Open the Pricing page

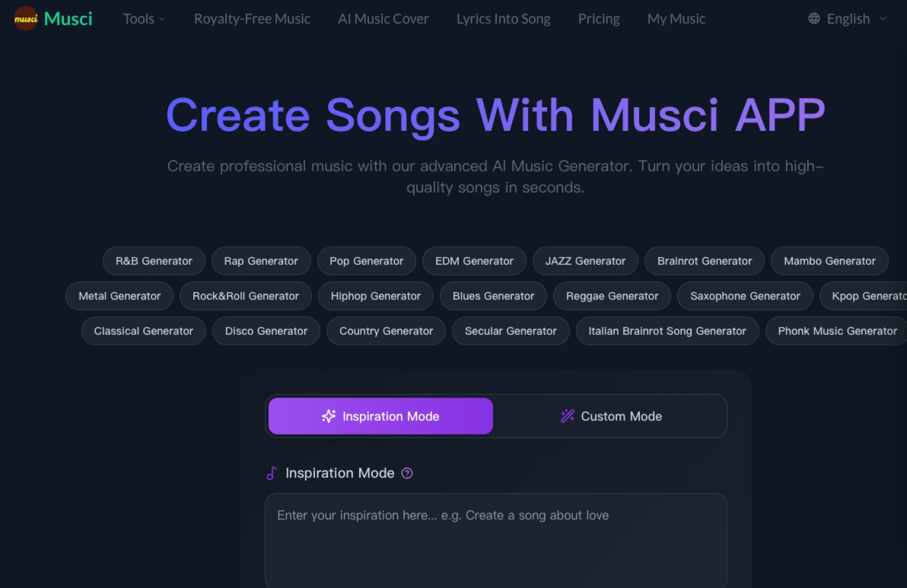click(599, 19)
